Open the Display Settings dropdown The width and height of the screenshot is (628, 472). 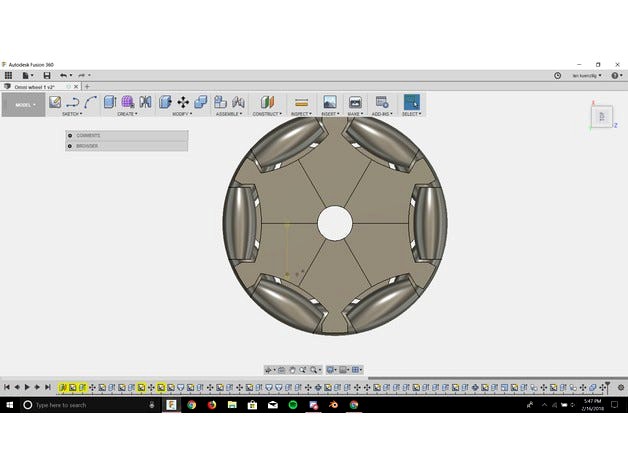(332, 370)
